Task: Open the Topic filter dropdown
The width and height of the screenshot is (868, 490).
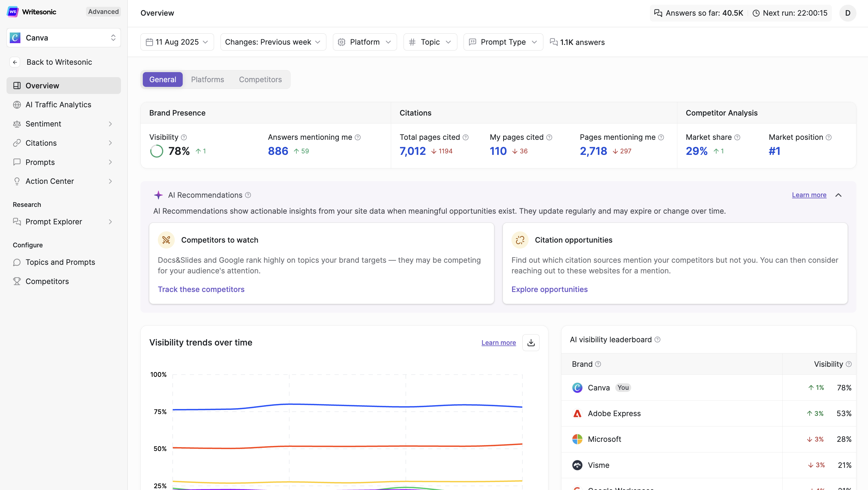Action: tap(430, 42)
